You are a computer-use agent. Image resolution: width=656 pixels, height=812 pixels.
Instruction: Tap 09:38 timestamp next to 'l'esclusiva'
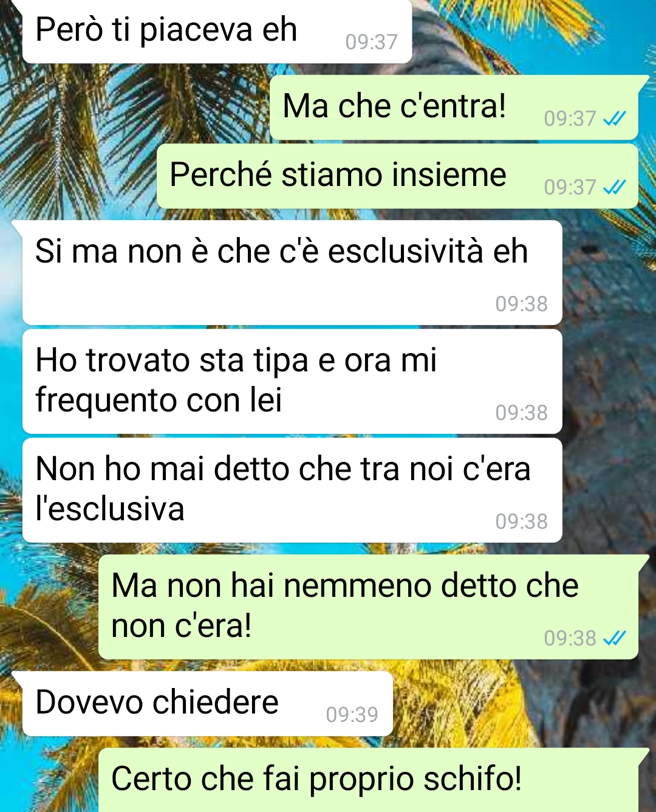click(x=521, y=521)
